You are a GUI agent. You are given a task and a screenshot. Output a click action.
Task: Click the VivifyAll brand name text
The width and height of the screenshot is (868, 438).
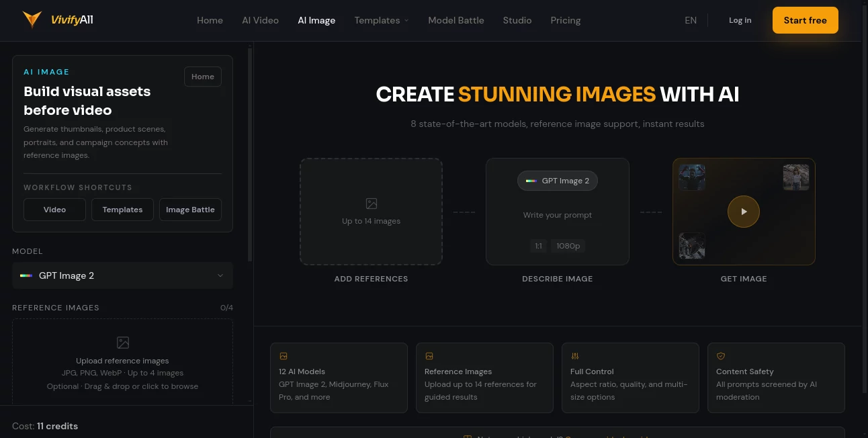pyautogui.click(x=72, y=20)
